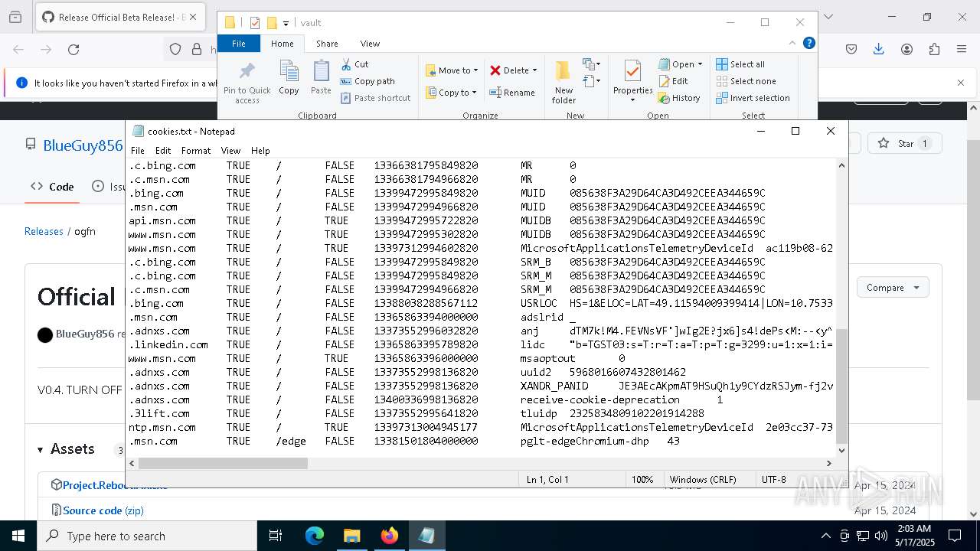This screenshot has width=980, height=551.
Task: Open Notepad's Help menu
Action: pyautogui.click(x=260, y=151)
